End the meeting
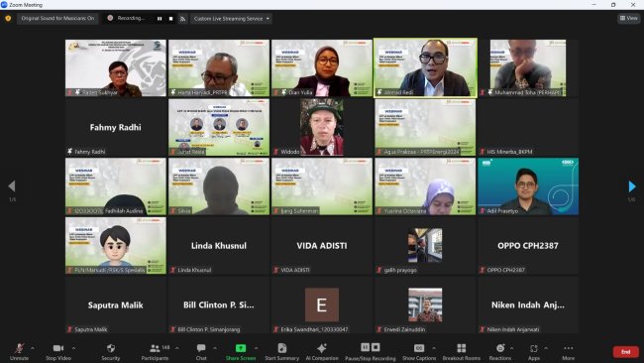 click(625, 352)
